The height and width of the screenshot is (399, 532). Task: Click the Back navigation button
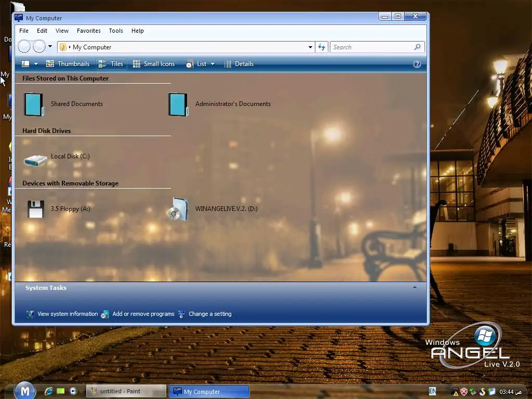click(24, 46)
